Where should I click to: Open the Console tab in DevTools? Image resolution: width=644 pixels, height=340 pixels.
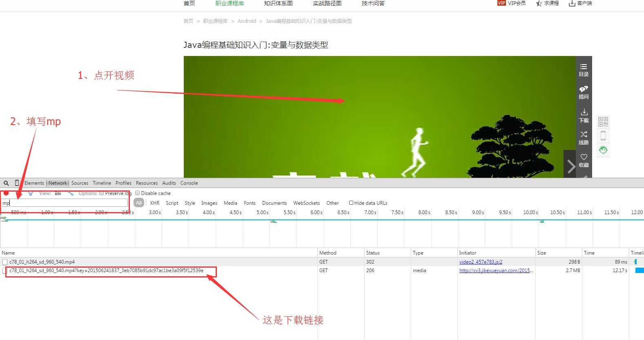189,183
